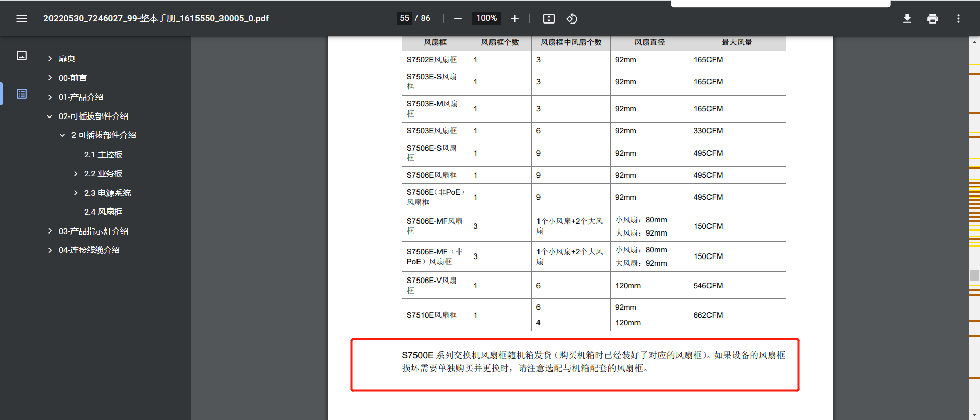Rotate the document counterclockwise

tap(572, 18)
